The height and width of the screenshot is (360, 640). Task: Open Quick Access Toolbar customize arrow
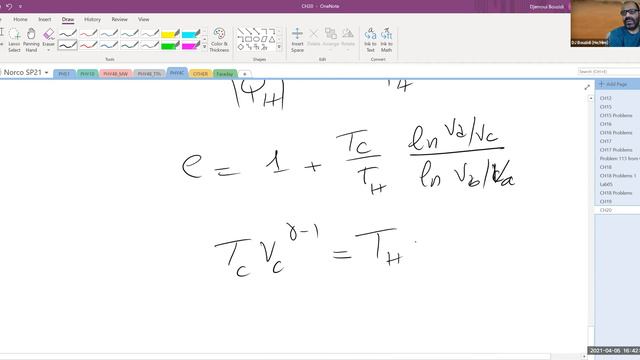pyautogui.click(x=20, y=7)
